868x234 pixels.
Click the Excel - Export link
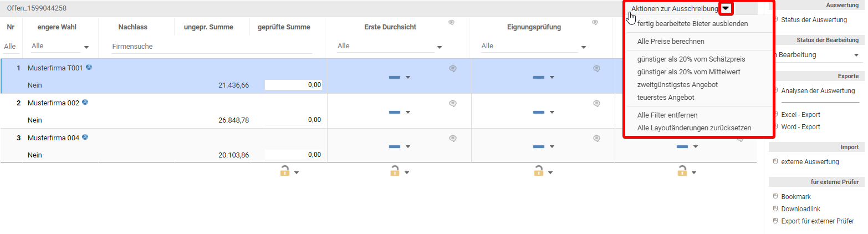pos(800,115)
